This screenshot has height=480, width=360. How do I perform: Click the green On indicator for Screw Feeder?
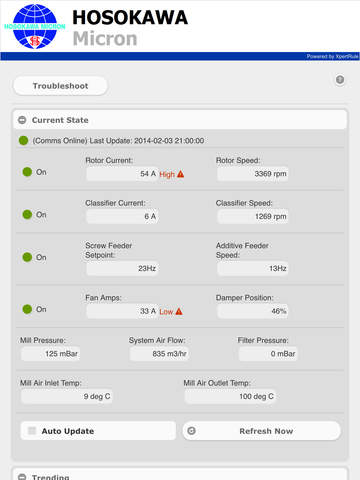(x=27, y=257)
